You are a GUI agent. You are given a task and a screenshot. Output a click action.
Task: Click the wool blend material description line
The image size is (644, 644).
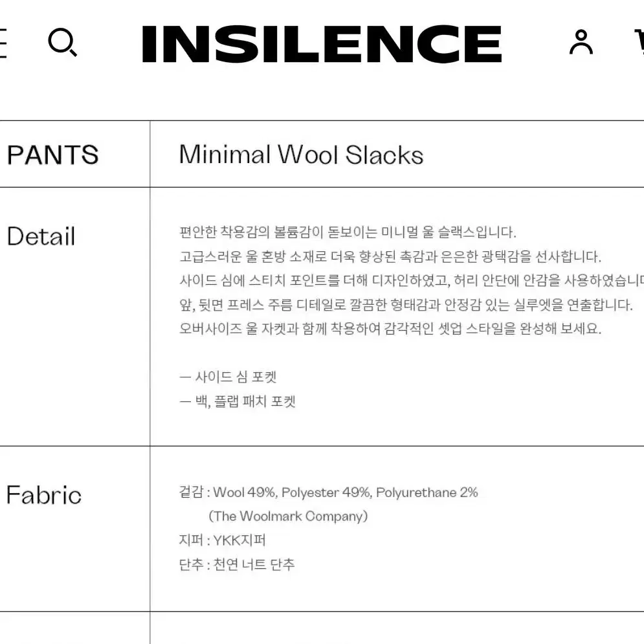click(x=390, y=257)
